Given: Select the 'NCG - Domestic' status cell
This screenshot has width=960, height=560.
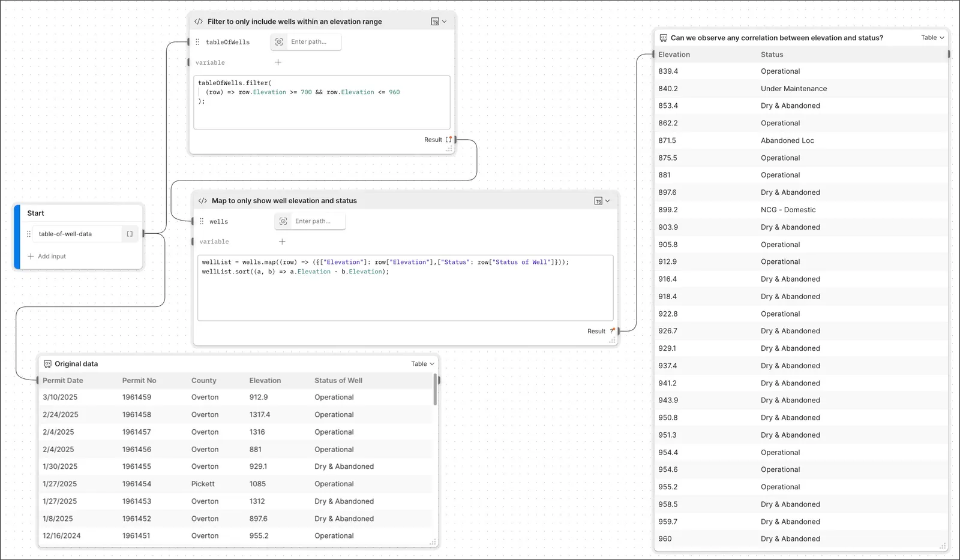Looking at the screenshot, I should (x=788, y=210).
